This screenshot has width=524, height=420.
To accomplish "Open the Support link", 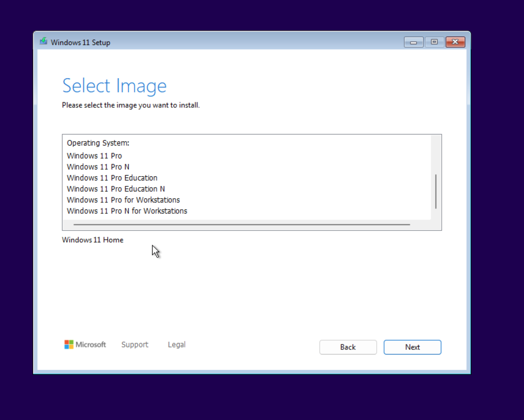I will [135, 344].
